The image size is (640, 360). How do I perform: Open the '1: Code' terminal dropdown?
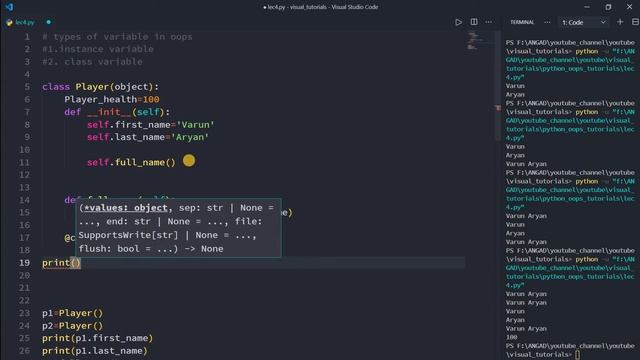(584, 22)
